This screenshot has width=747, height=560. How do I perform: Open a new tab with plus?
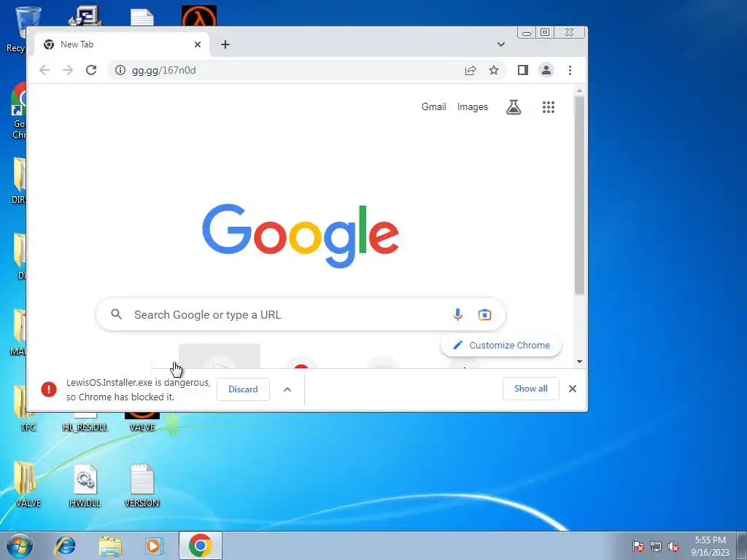tap(225, 44)
